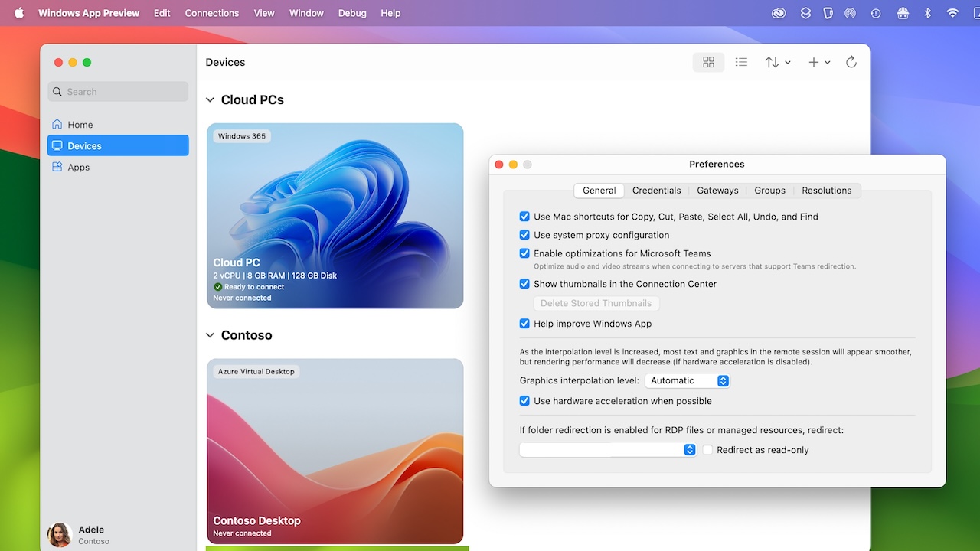980x551 pixels.
Task: Click the Preferences window title
Action: pos(717,165)
